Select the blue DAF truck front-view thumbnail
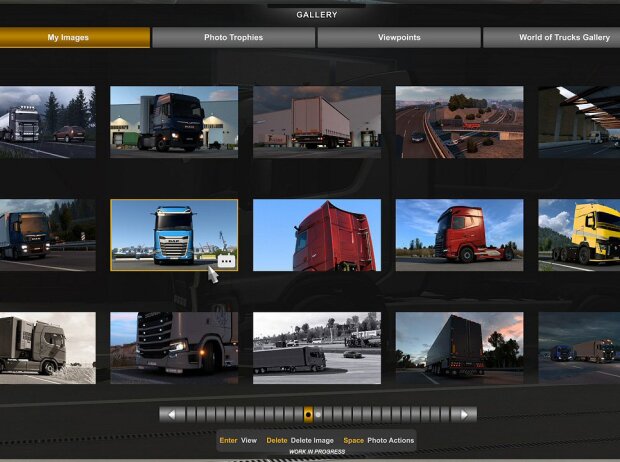 [x=174, y=235]
